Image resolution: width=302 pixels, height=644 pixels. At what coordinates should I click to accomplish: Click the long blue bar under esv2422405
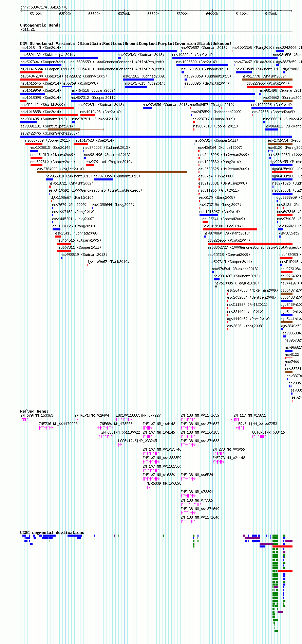point(156,137)
